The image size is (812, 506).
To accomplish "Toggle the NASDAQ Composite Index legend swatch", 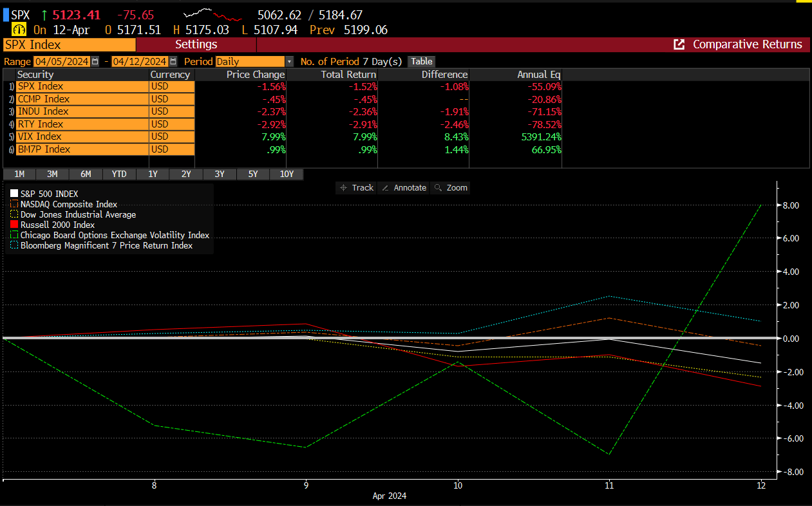I will (x=14, y=204).
